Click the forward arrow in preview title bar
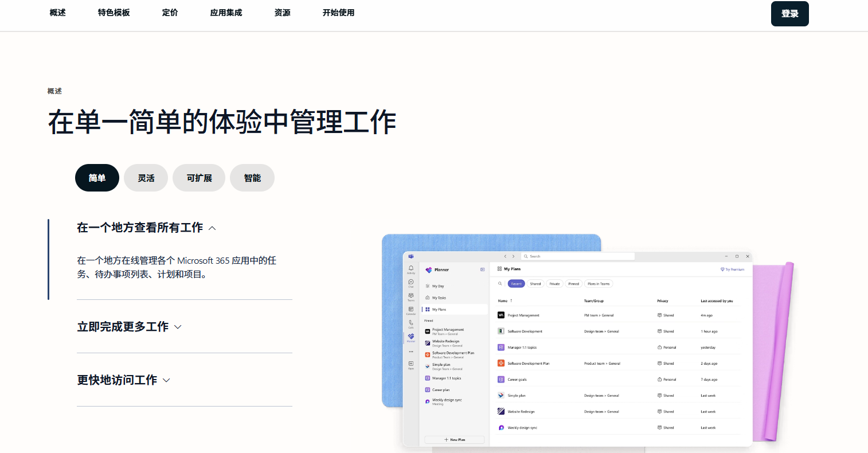Viewport: 868px width, 453px height. tap(513, 256)
